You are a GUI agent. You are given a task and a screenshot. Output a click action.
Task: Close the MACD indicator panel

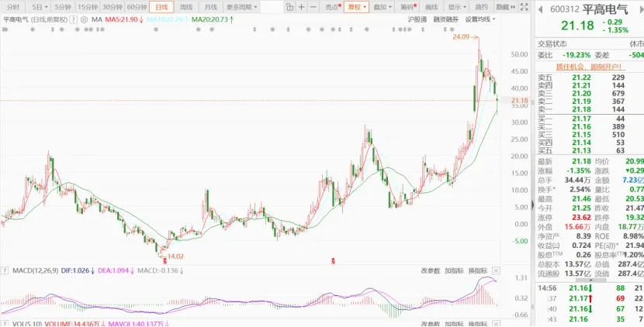[x=496, y=270]
